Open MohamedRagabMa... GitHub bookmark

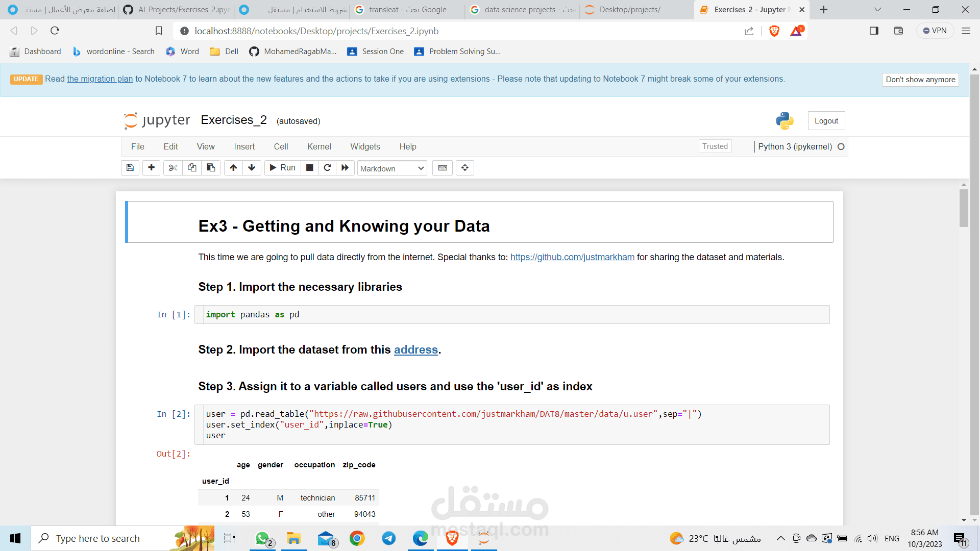tap(293, 52)
